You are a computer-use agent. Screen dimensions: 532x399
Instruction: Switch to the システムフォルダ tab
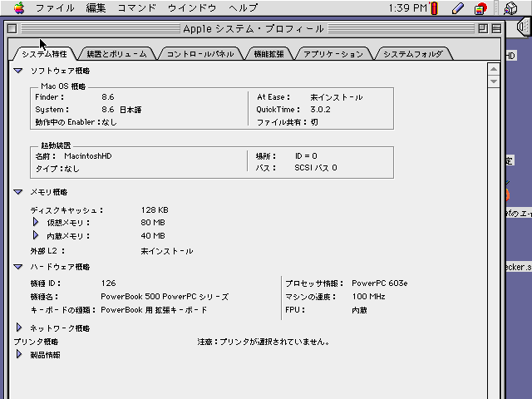click(413, 54)
